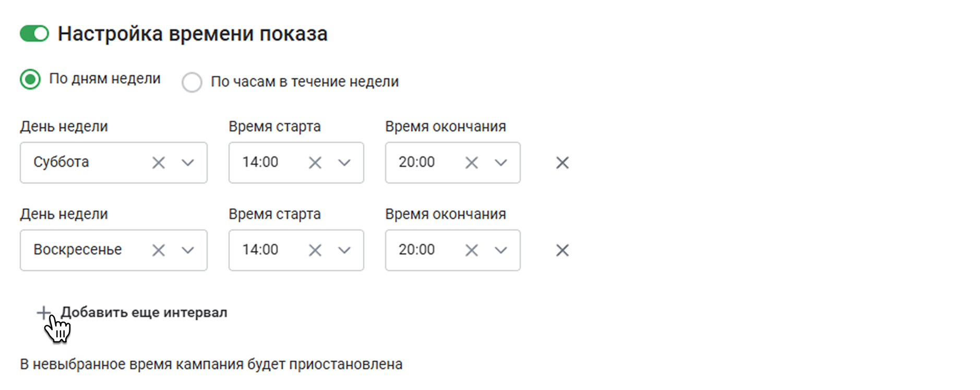This screenshot has height=390, width=980.
Task: Select the По дням недели radio option
Action: [30, 79]
